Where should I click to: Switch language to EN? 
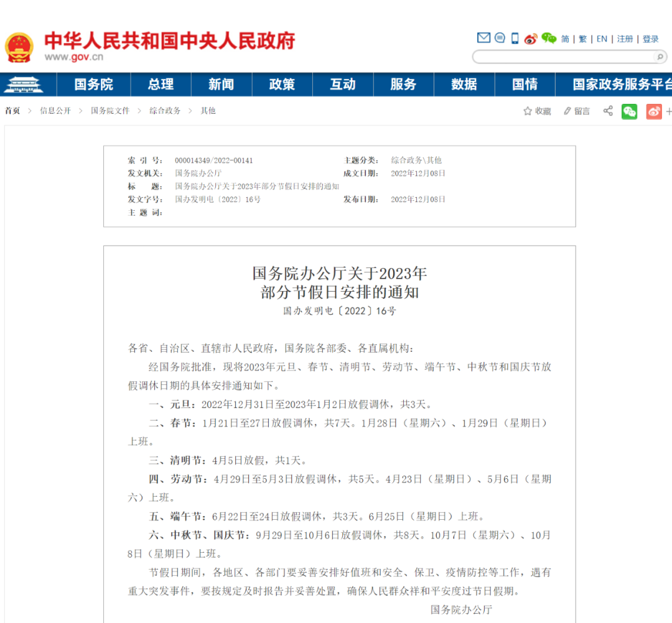(602, 39)
